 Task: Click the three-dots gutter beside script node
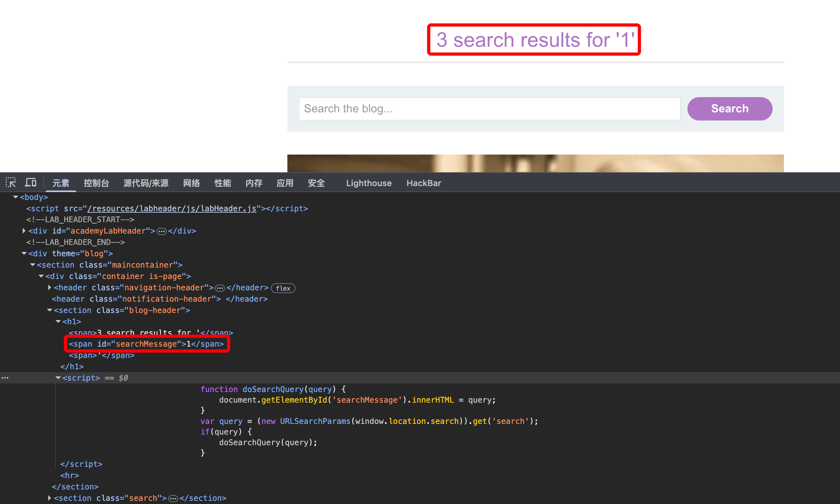(x=5, y=378)
